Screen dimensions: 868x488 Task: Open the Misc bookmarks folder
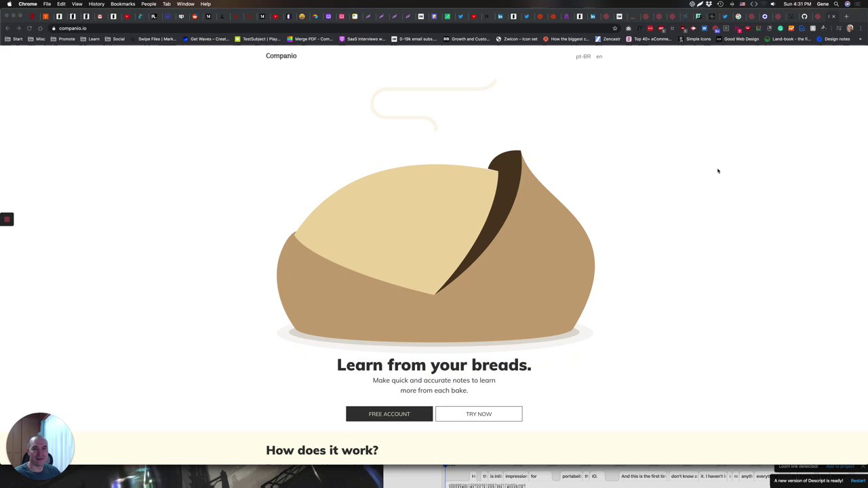click(x=36, y=39)
